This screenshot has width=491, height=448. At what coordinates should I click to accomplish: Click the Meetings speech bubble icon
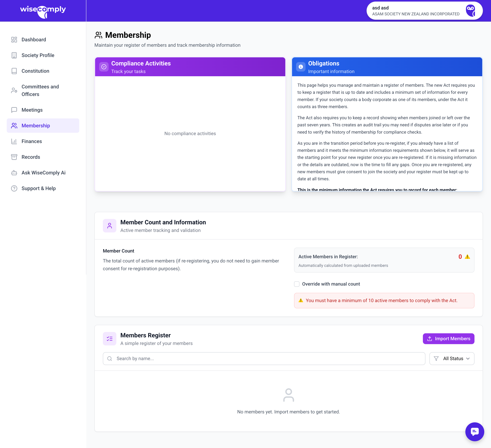[14, 110]
